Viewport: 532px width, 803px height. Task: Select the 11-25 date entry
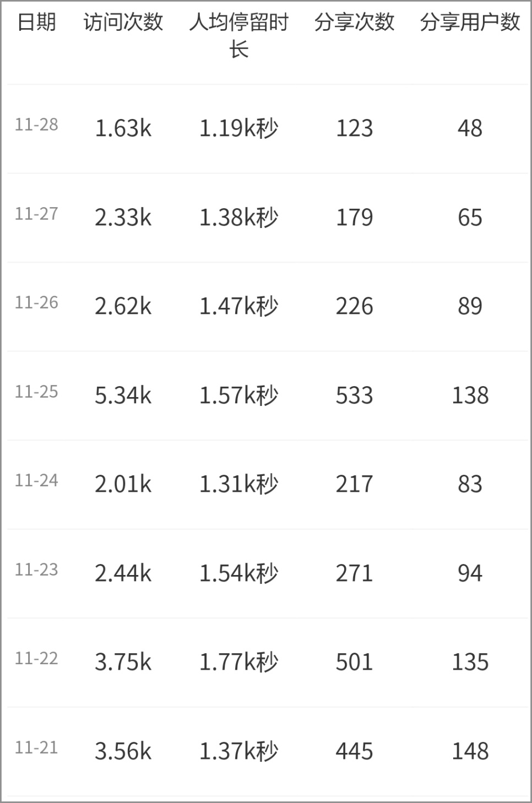36,392
